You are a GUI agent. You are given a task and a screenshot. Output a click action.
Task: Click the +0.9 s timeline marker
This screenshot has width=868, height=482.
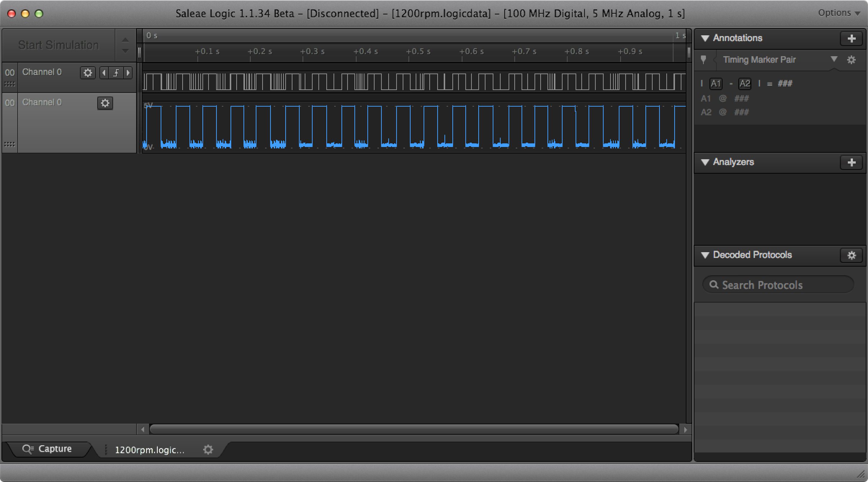pos(630,52)
